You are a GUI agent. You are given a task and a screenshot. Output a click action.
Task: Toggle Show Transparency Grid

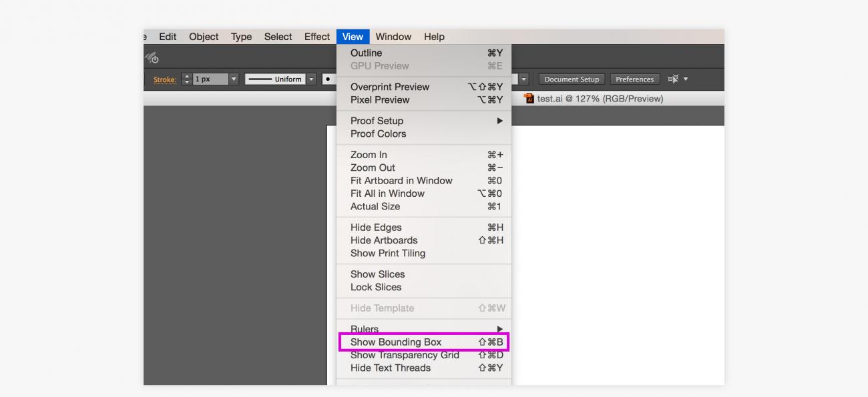click(x=424, y=355)
